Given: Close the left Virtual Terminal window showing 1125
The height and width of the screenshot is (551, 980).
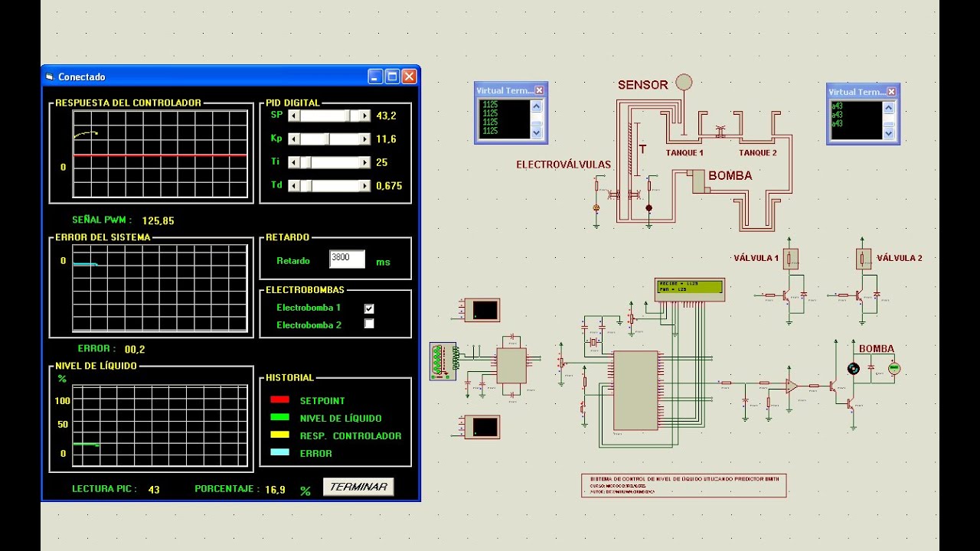Looking at the screenshot, I should coord(539,90).
